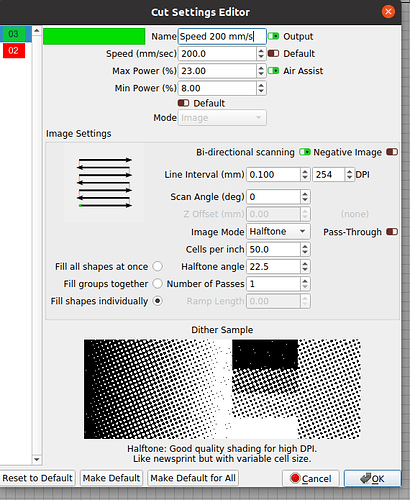Toggle Bi-directional scanning switch
Image resolution: width=410 pixels, height=500 pixels.
pyautogui.click(x=305, y=152)
